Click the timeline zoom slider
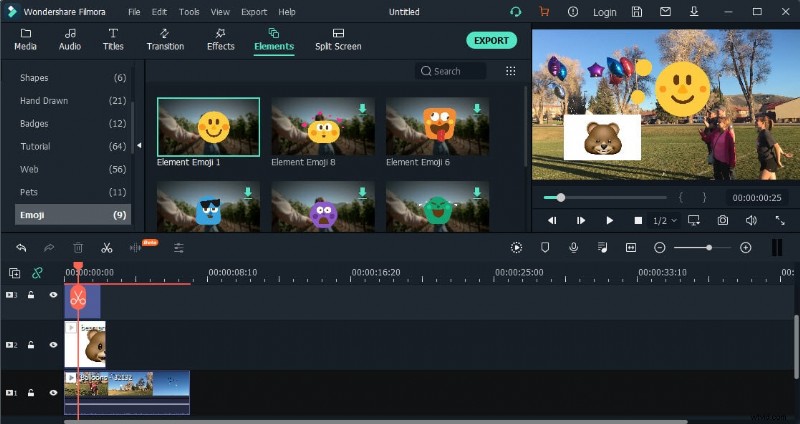Viewport: 800px width, 424px height. [703, 248]
